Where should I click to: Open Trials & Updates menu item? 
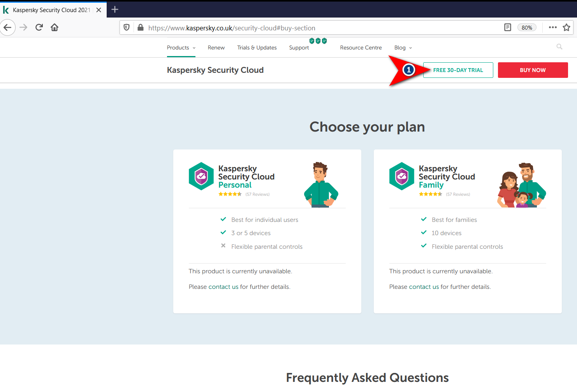click(257, 47)
